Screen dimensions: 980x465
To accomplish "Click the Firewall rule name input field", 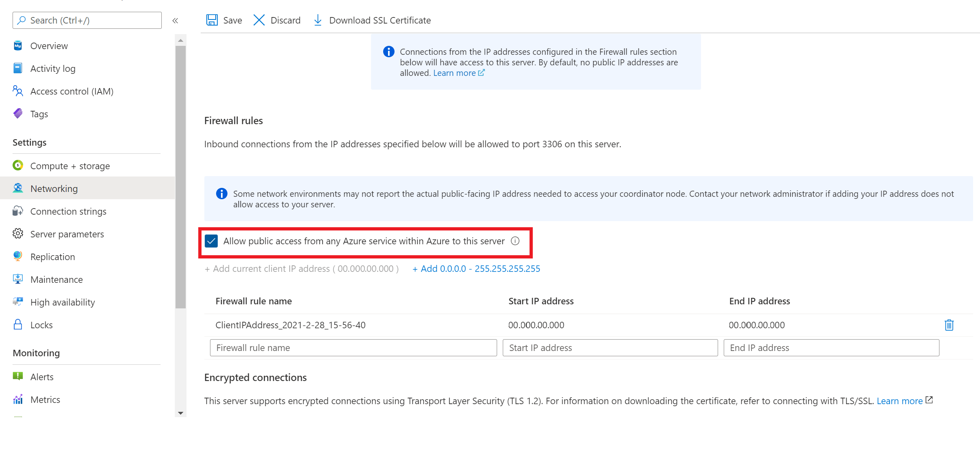I will [353, 347].
